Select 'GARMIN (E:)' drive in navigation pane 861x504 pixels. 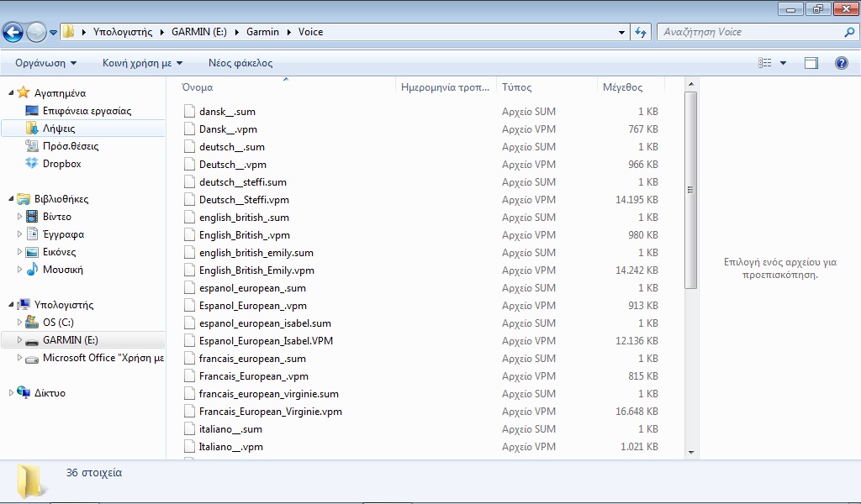tap(71, 340)
